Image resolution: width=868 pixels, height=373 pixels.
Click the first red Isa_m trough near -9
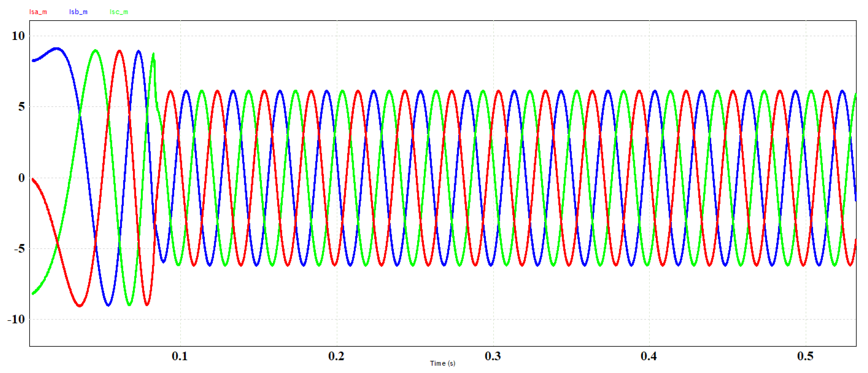click(x=80, y=306)
